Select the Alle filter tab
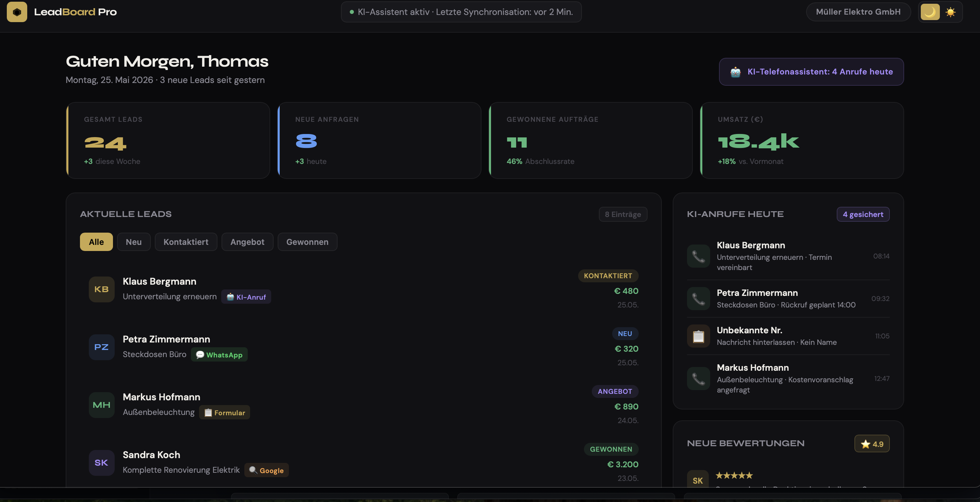The height and width of the screenshot is (502, 980). (x=96, y=242)
